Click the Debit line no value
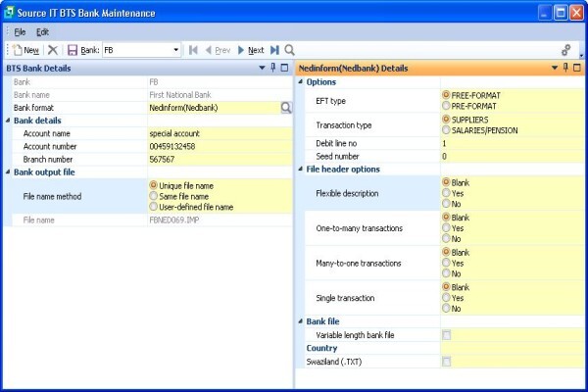 point(513,143)
